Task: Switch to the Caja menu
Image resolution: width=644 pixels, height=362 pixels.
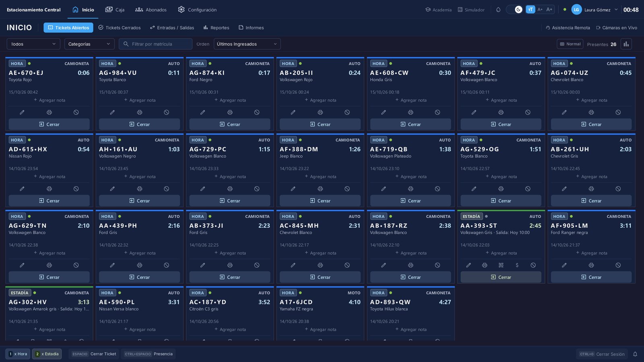Action: [x=115, y=10]
